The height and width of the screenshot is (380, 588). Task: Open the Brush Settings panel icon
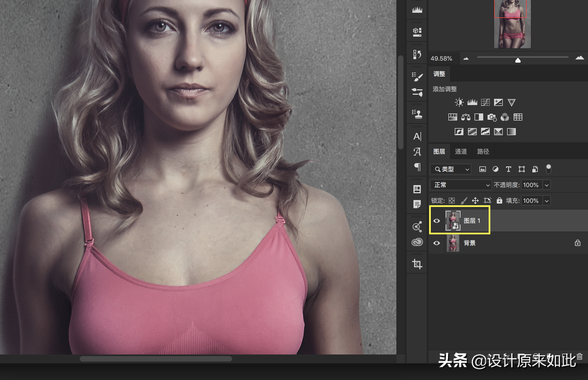pos(417,77)
